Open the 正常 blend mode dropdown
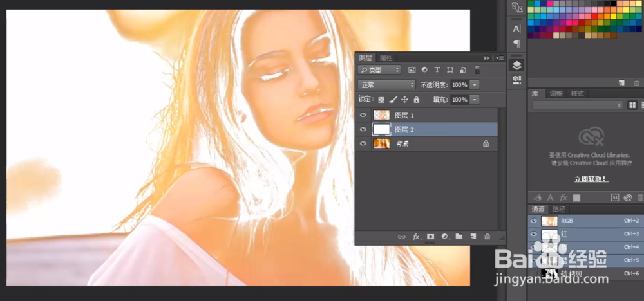 [x=387, y=85]
